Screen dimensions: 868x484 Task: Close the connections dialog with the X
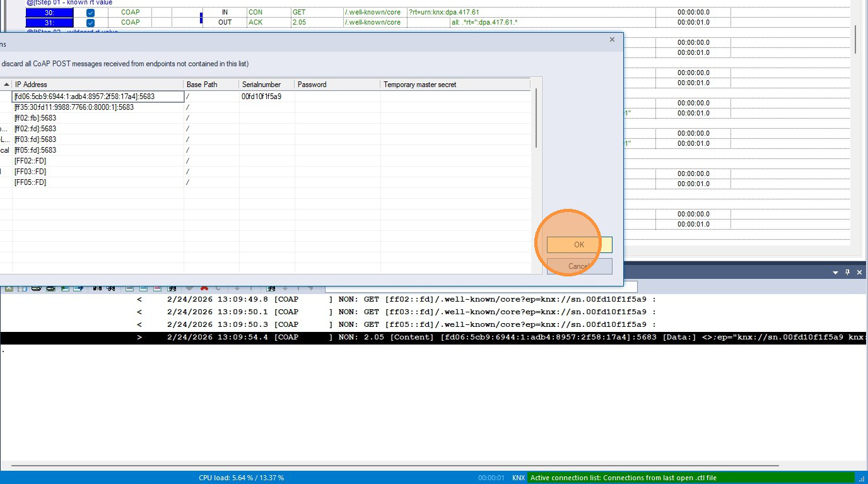[x=612, y=40]
